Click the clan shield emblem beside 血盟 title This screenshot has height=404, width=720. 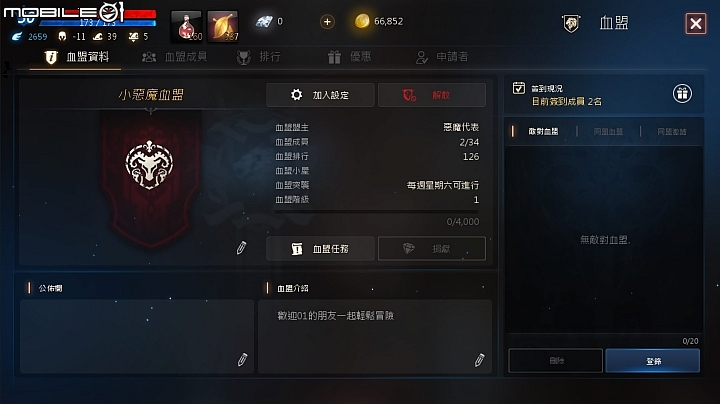pos(571,23)
